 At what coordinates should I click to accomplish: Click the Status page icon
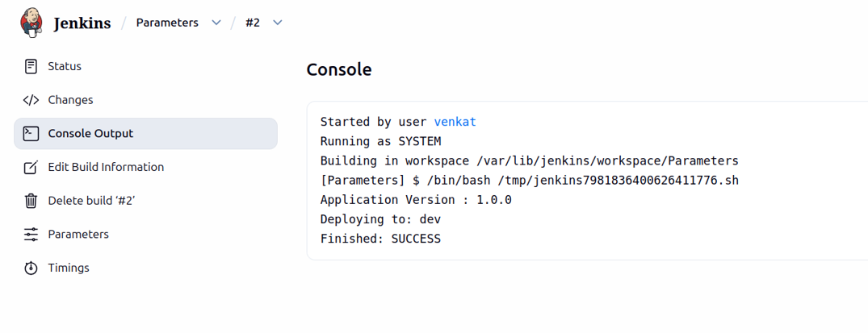pos(31,66)
